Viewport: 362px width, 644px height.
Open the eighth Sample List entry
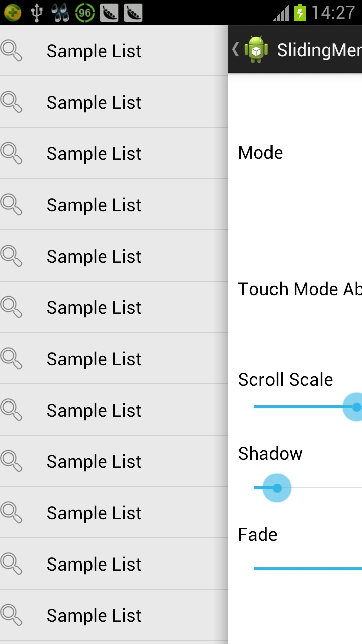(x=94, y=410)
